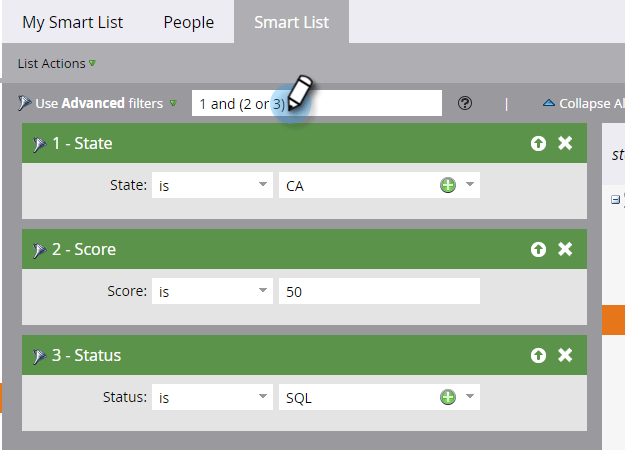Open the List Actions menu
The width and height of the screenshot is (625, 450).
(x=56, y=63)
